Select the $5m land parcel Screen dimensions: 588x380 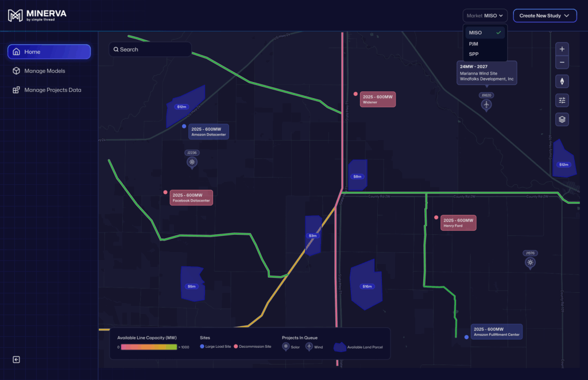(192, 284)
